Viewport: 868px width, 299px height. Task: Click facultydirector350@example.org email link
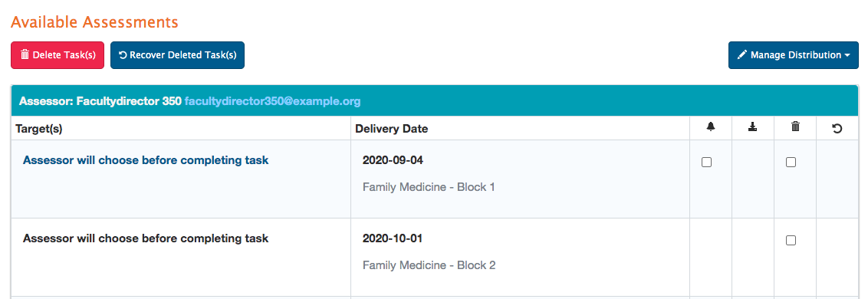(272, 101)
